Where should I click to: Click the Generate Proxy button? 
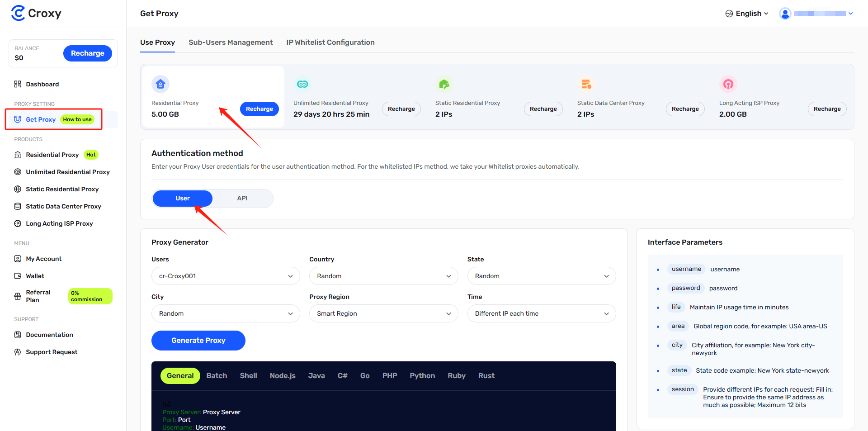point(198,341)
